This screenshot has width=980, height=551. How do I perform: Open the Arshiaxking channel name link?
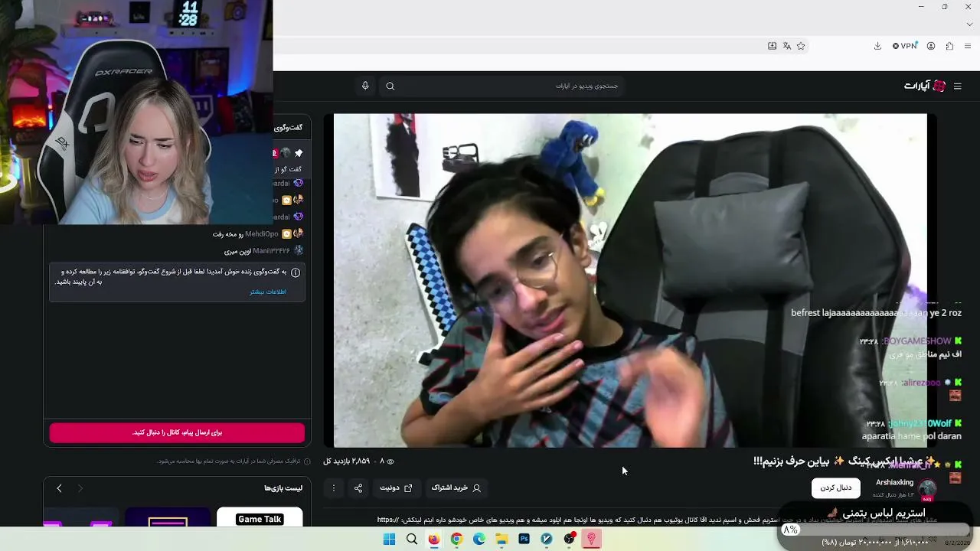pyautogui.click(x=894, y=483)
